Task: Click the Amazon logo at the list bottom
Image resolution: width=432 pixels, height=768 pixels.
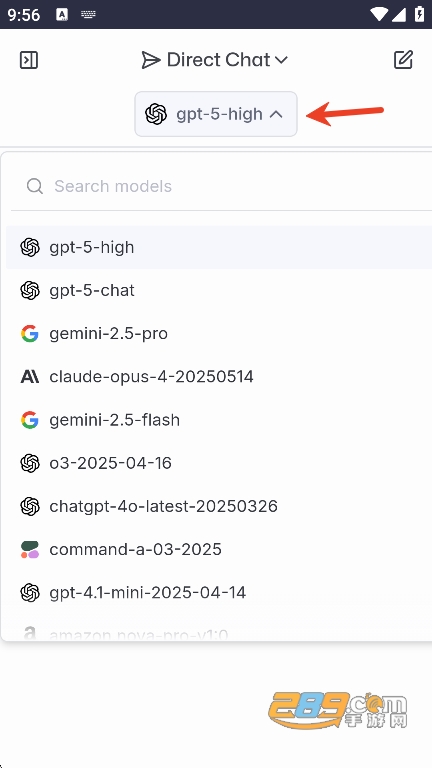Action: pyautogui.click(x=29, y=634)
